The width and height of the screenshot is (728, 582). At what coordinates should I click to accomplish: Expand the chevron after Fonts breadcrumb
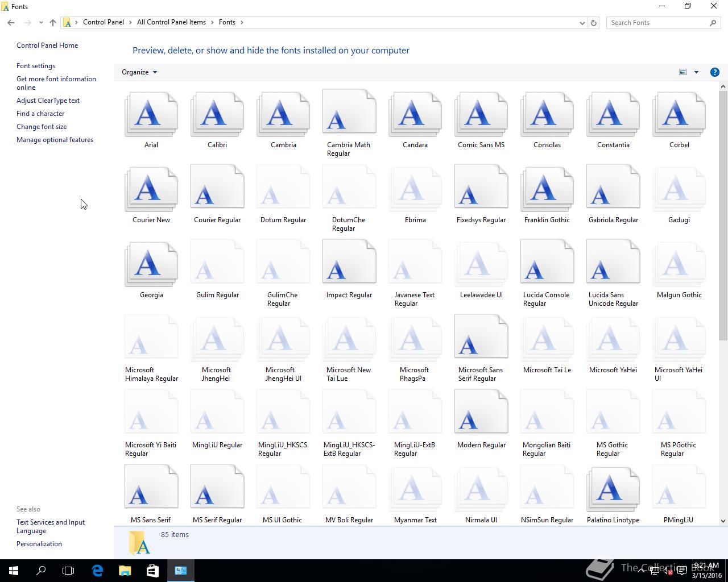point(242,22)
